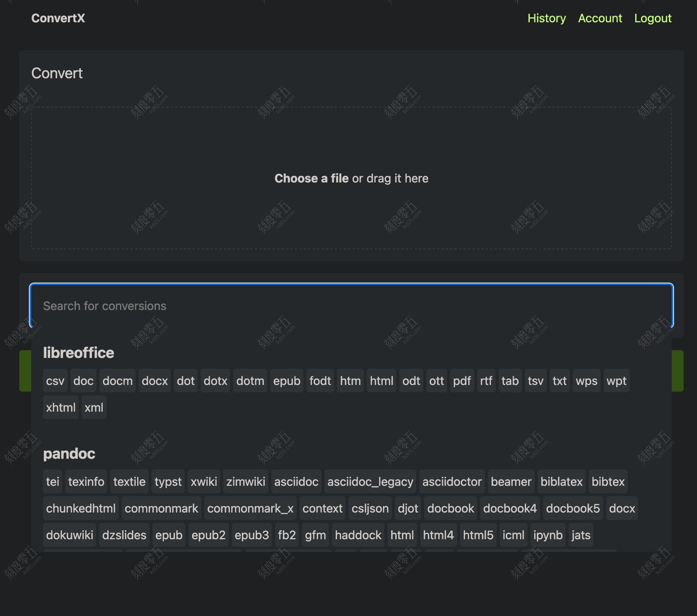Open the History page

(x=547, y=18)
